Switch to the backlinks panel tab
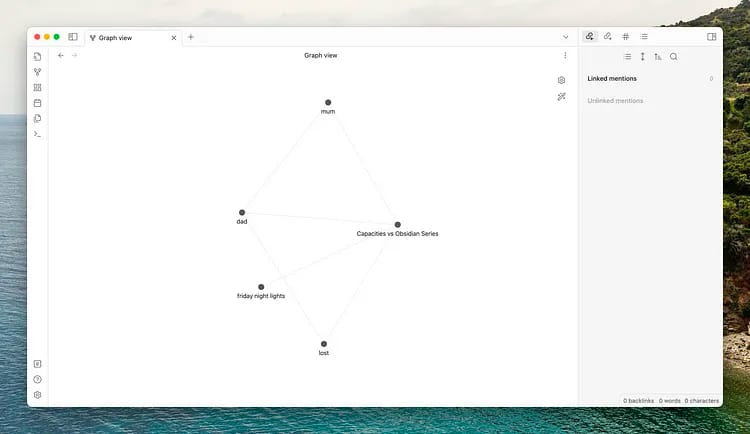The width and height of the screenshot is (750, 434). click(590, 36)
